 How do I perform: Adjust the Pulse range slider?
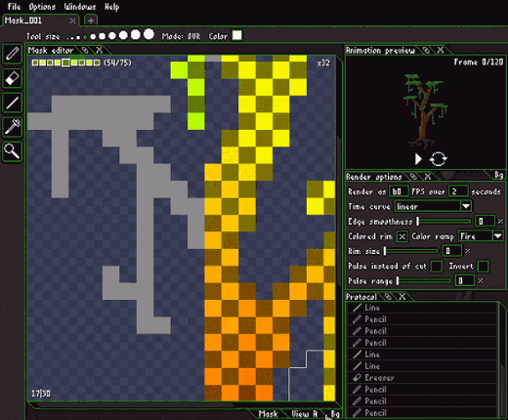point(424,281)
